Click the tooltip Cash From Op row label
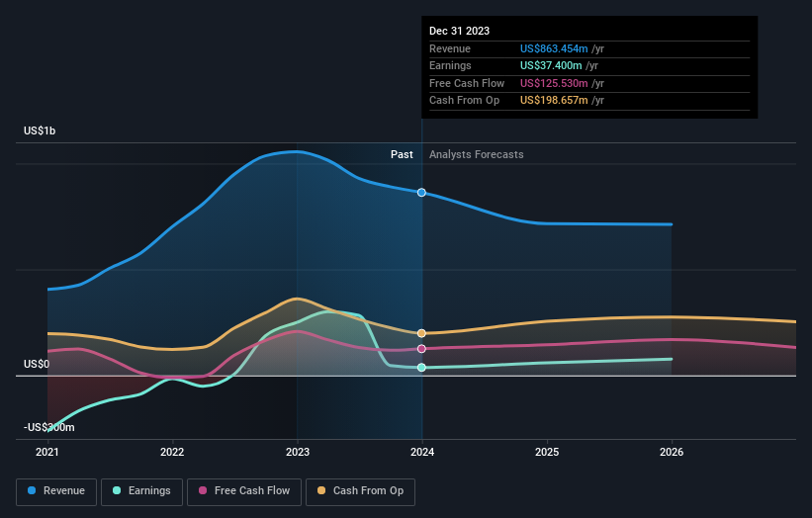Viewport: 812px width, 518px height. 465,101
